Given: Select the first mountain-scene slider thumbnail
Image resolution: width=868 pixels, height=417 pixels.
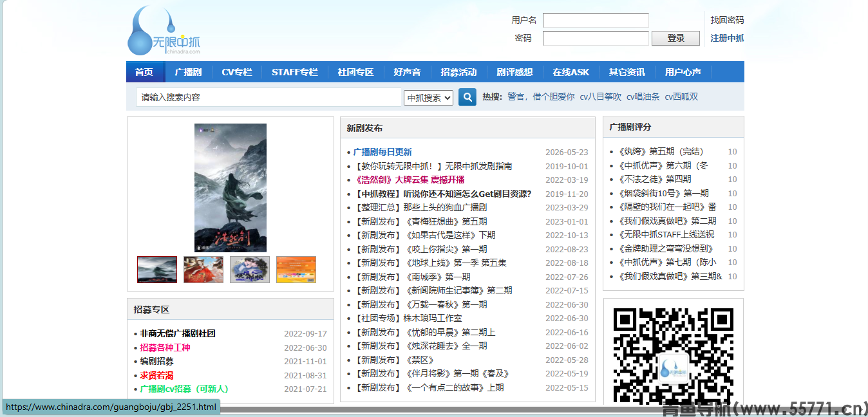Looking at the screenshot, I should [x=157, y=270].
